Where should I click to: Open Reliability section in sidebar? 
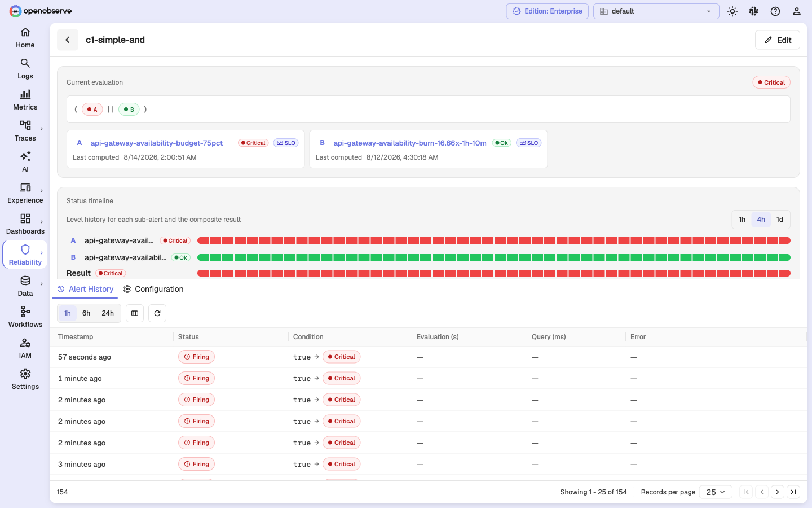click(25, 255)
